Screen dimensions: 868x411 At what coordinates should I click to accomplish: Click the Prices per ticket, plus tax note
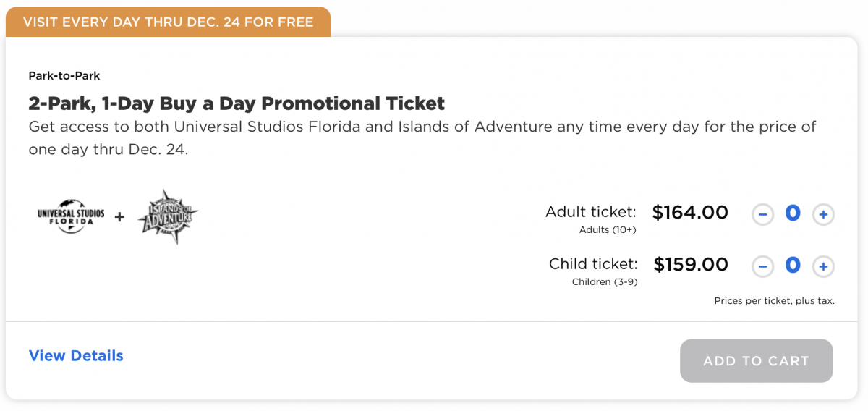[775, 300]
